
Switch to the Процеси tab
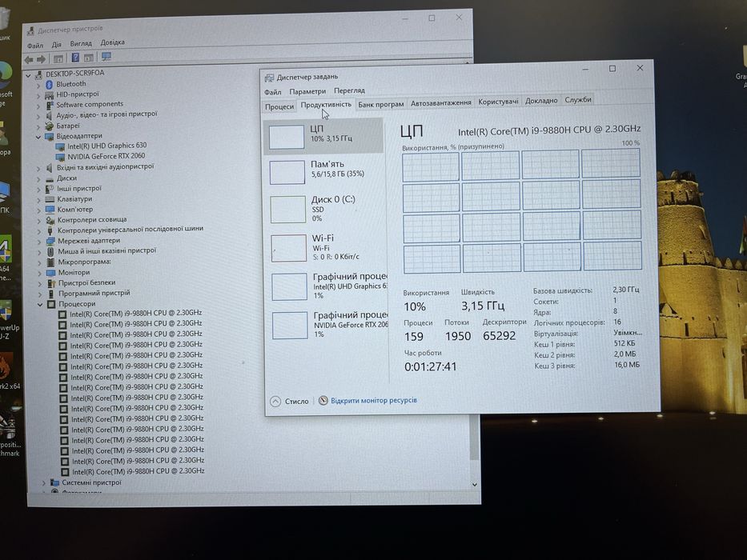[x=279, y=106]
